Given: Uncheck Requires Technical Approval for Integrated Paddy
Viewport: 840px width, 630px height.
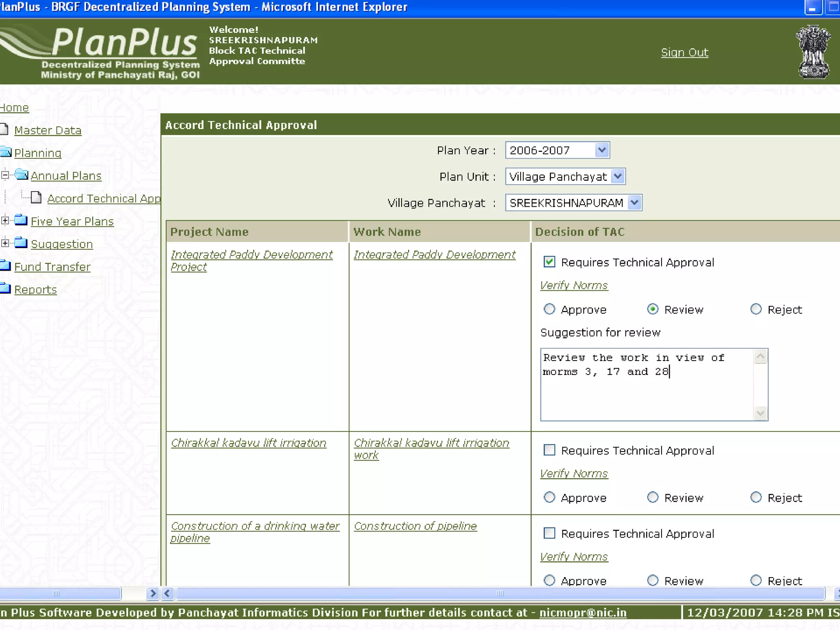Looking at the screenshot, I should tap(549, 262).
